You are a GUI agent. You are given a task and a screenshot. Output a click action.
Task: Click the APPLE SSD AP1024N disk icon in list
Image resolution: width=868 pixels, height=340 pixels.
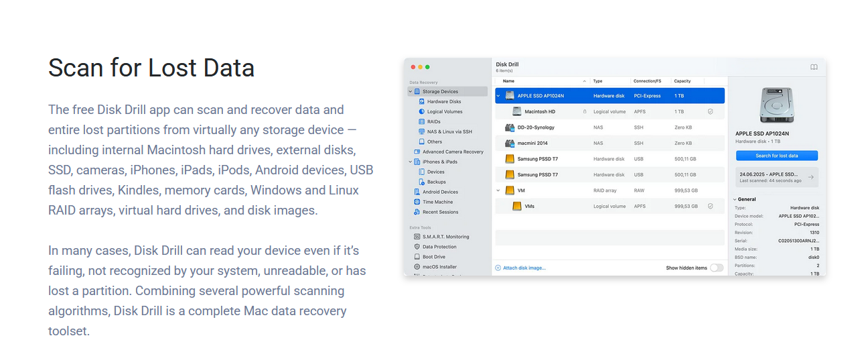(x=510, y=96)
